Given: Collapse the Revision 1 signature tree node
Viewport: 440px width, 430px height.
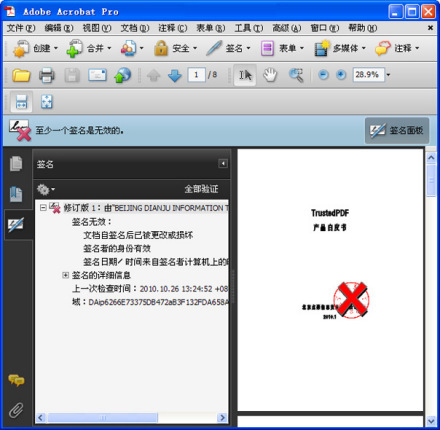Looking at the screenshot, I should [x=43, y=208].
